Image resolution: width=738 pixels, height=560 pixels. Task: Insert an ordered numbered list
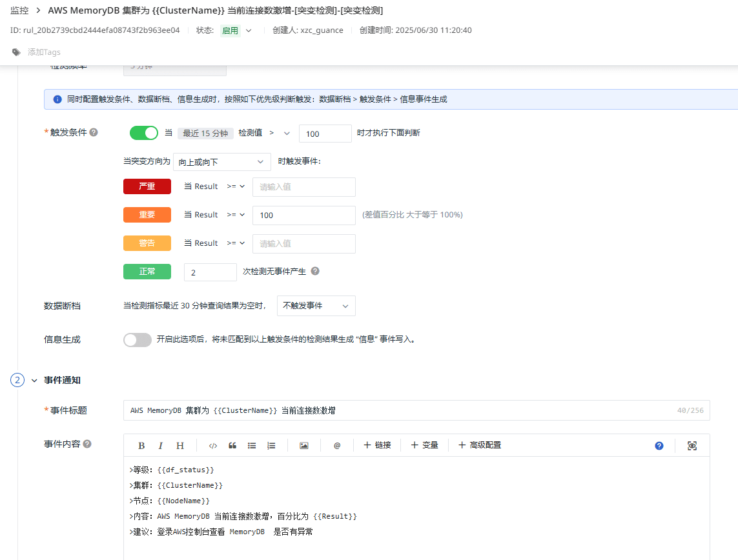pos(271,446)
